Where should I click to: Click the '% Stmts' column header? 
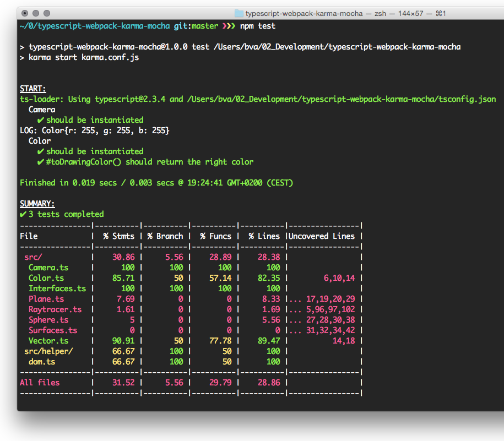[119, 236]
